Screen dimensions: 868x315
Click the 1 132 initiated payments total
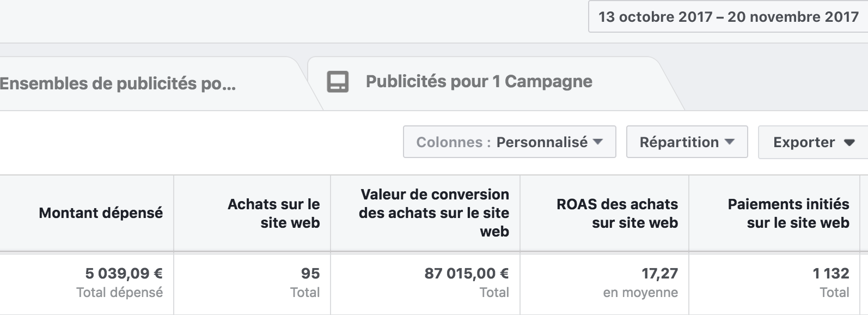(831, 273)
